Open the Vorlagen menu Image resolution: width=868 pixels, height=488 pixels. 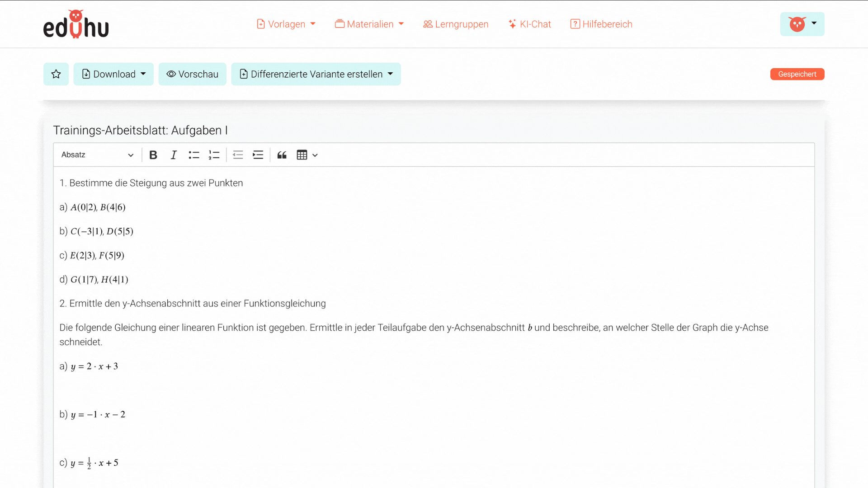[286, 24]
